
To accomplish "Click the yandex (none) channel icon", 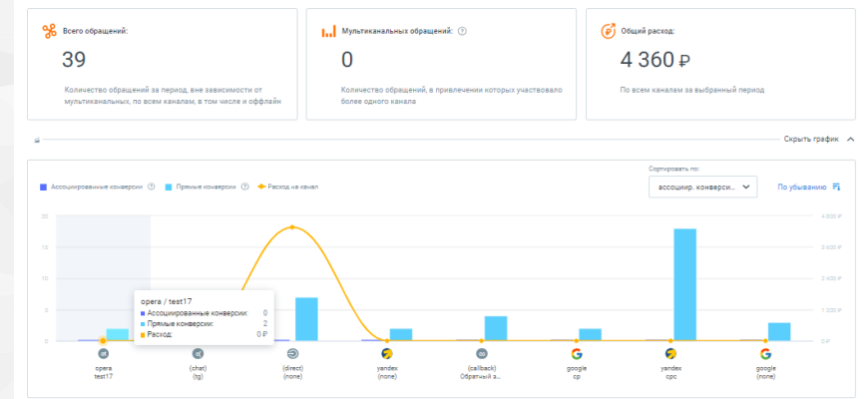I will 387,353.
